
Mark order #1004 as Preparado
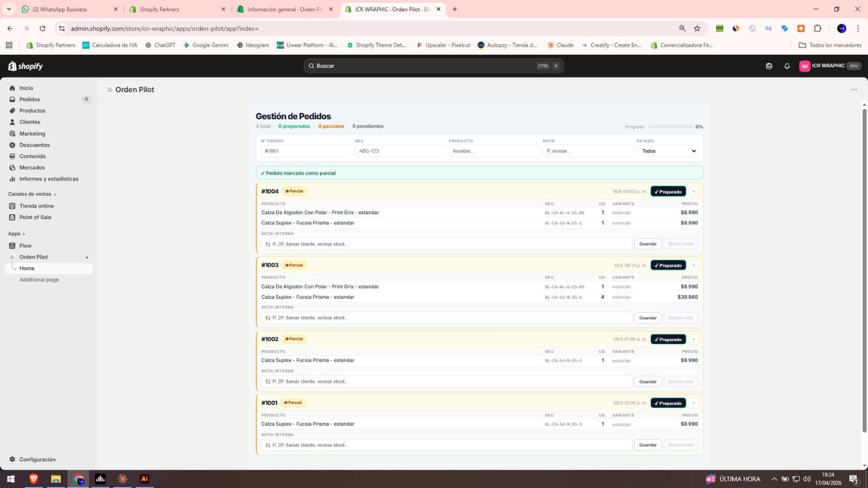pos(668,191)
